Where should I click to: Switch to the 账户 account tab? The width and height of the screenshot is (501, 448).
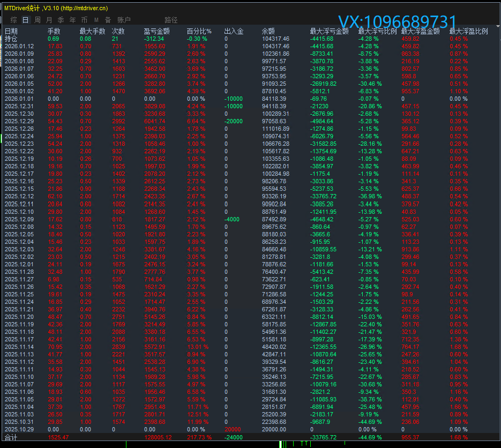(124, 20)
